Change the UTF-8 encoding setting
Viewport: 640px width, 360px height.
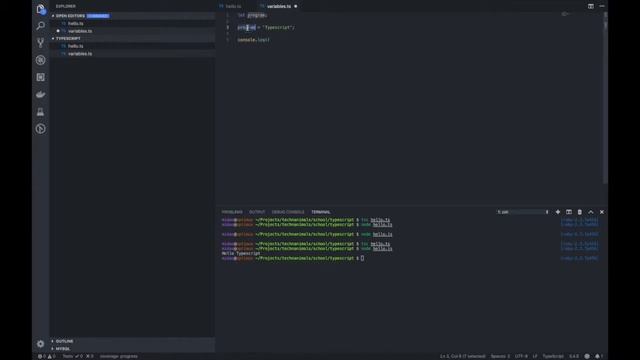(521, 356)
